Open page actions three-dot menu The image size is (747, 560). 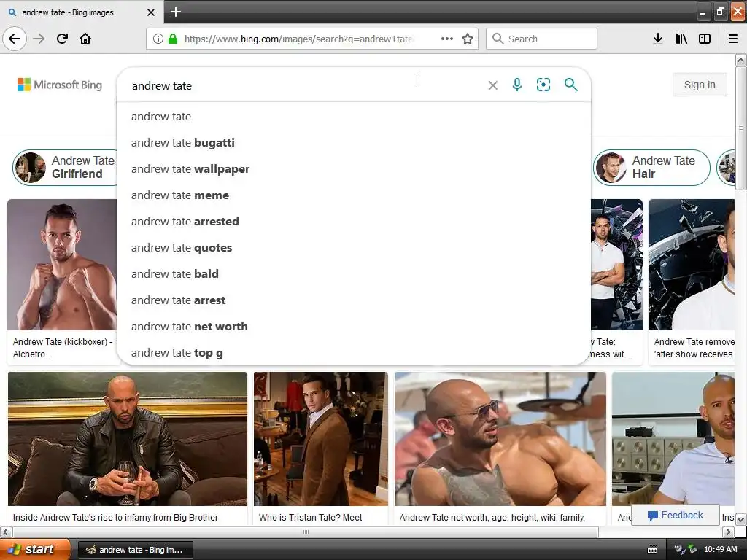point(447,39)
